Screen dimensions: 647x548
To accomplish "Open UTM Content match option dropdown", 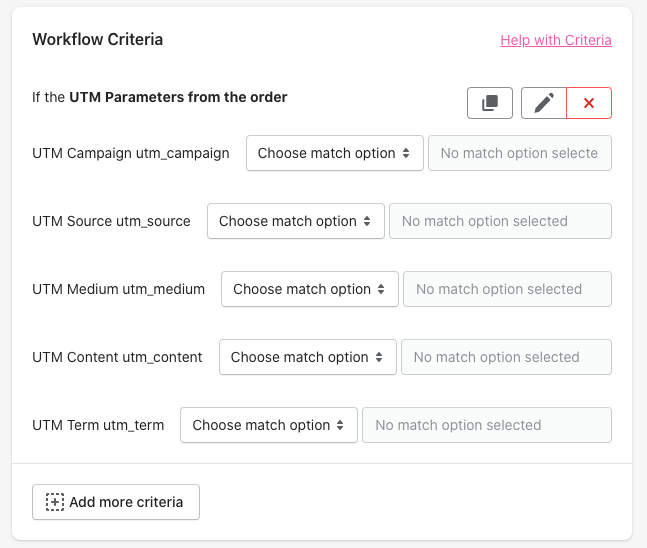I will pos(308,357).
